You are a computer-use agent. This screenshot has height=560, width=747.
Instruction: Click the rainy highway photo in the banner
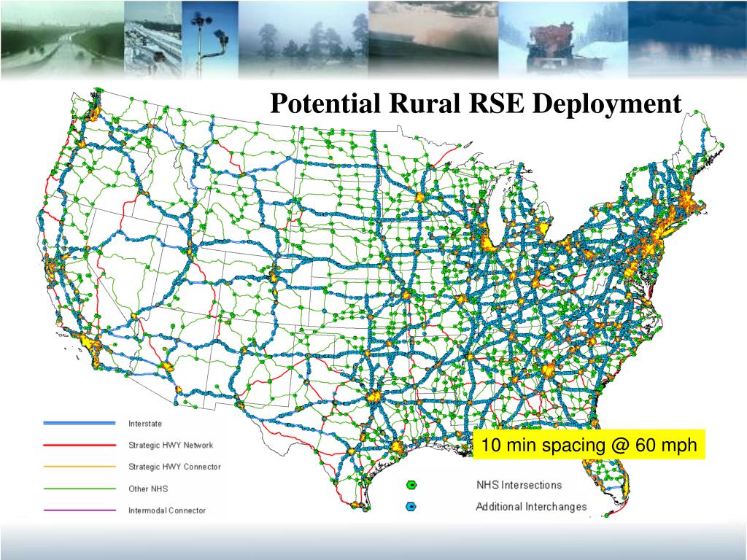pyautogui.click(x=63, y=39)
